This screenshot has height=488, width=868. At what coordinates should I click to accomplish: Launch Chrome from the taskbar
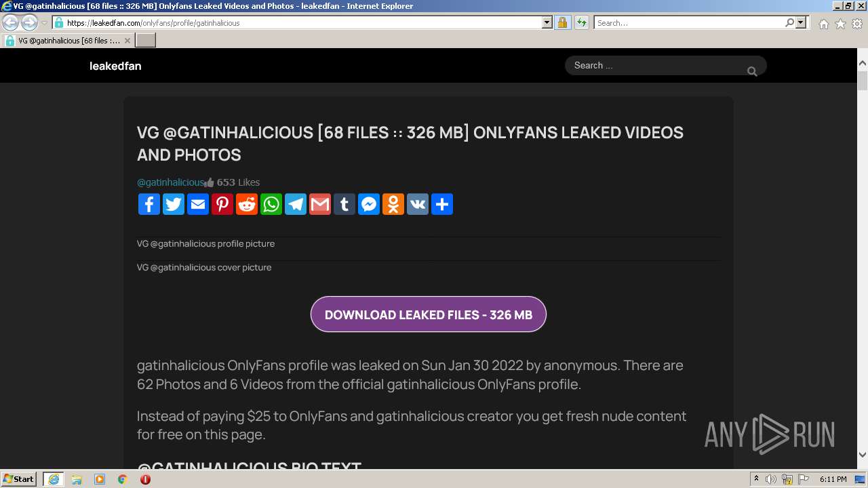click(x=123, y=479)
